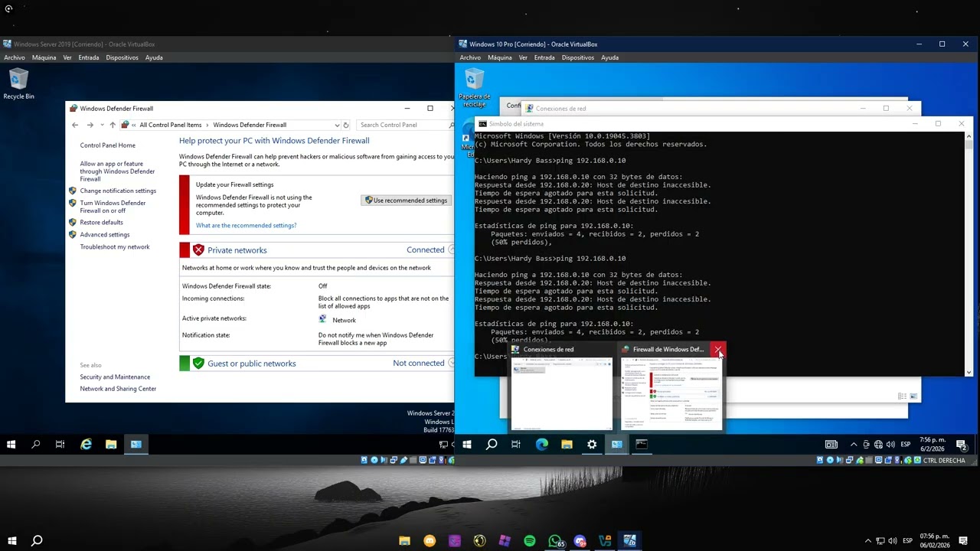Open Máquina menu in Windows Server 2019 VirtualBox

[44, 57]
